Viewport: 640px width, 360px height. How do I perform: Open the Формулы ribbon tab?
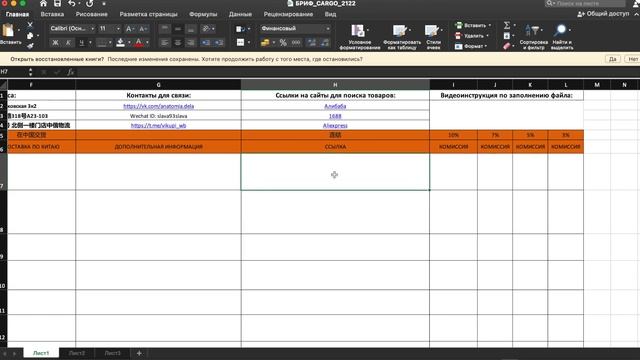203,14
